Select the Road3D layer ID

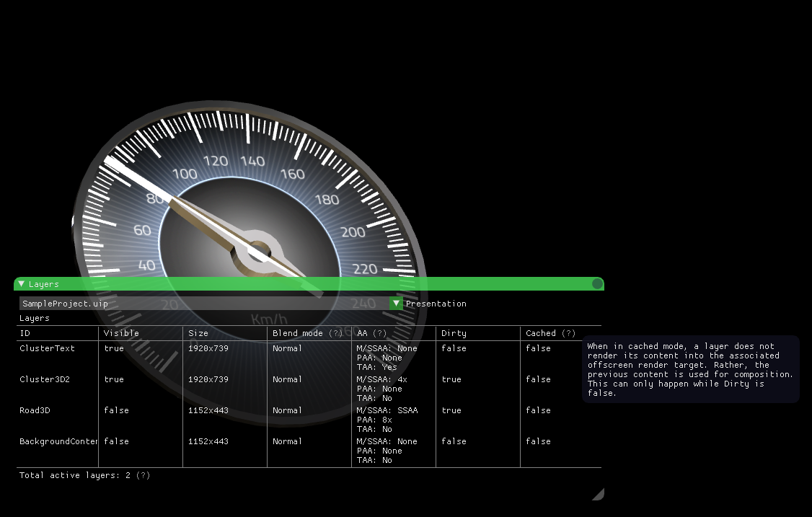[35, 410]
